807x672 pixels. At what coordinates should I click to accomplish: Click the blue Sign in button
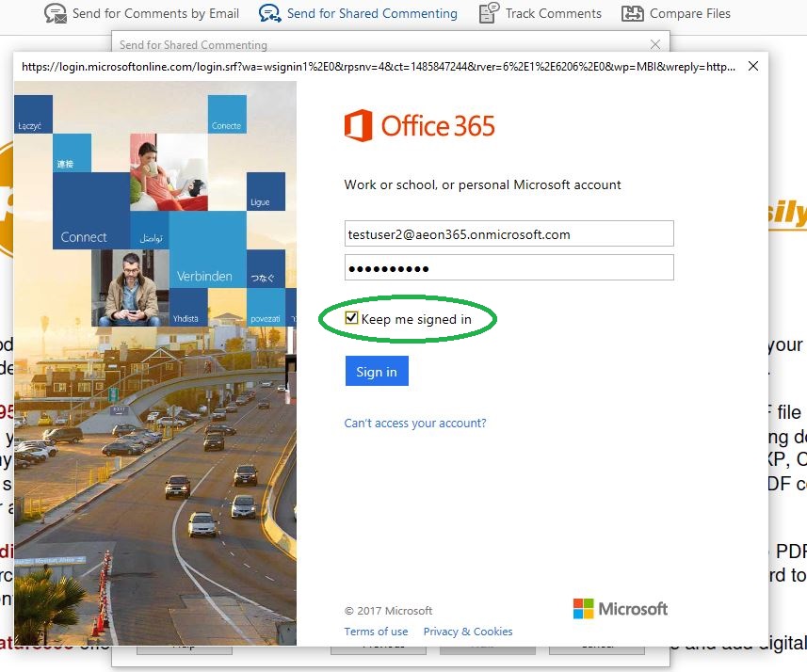(x=377, y=371)
